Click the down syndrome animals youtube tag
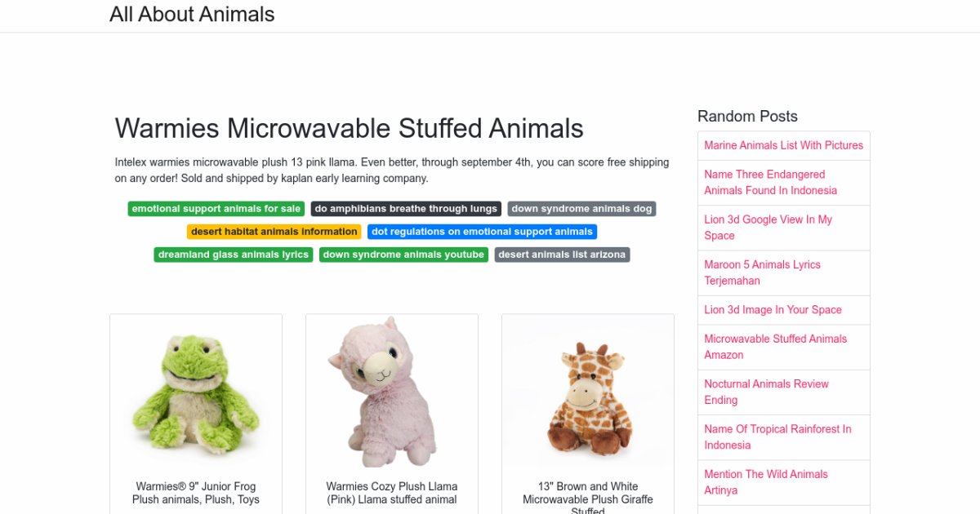 click(403, 255)
